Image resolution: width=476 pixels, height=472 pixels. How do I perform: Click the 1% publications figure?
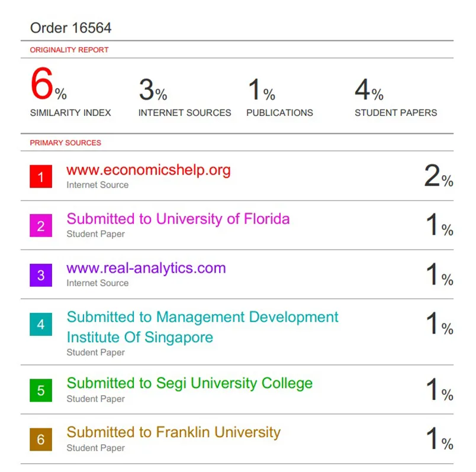261,90
